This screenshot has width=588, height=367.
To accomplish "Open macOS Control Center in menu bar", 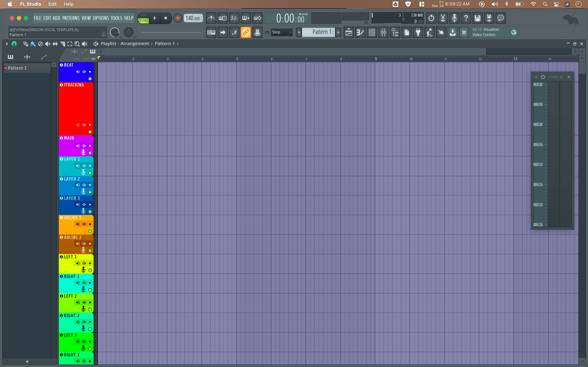I will click(x=556, y=4).
